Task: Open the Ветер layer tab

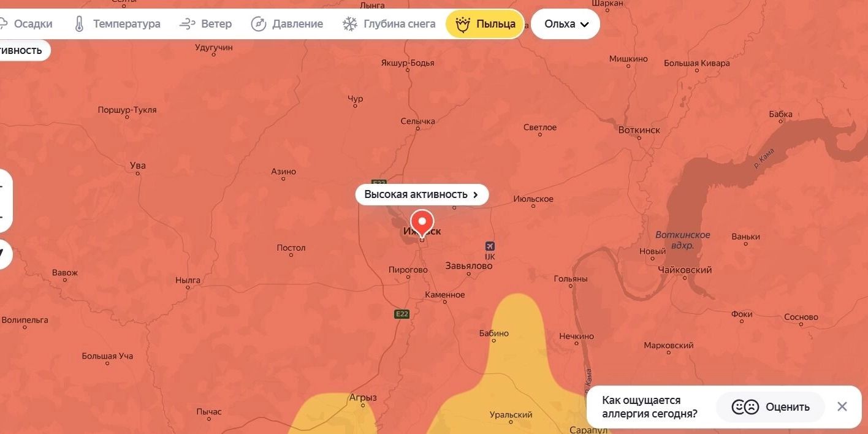Action: tap(205, 24)
